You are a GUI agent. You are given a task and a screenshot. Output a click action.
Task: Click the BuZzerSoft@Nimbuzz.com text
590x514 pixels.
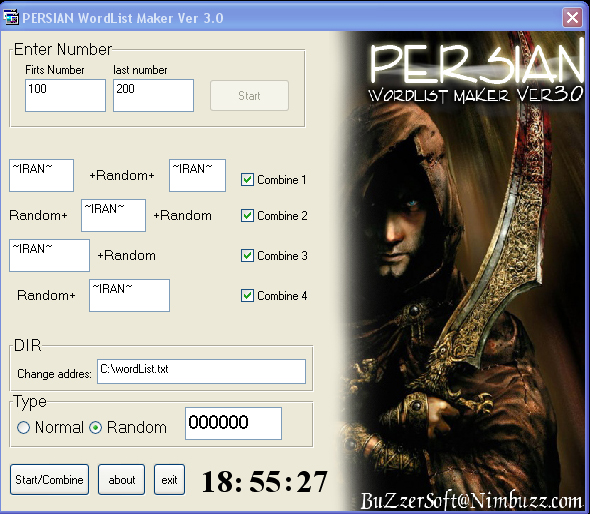pos(471,500)
